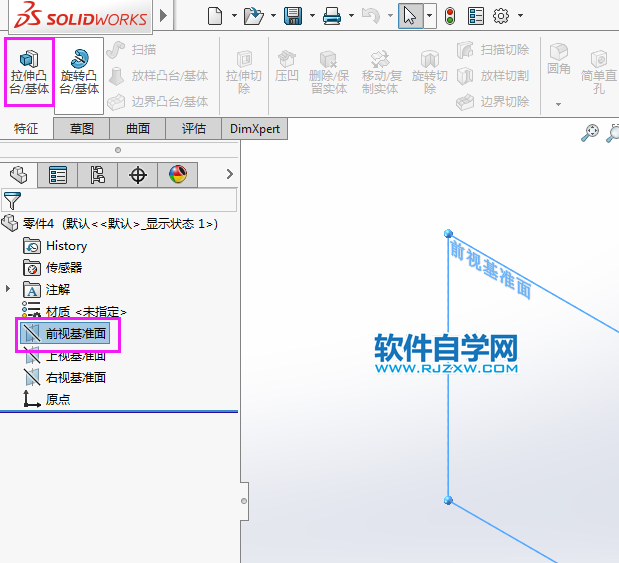Select 前视基准面 front plane in tree

pos(66,333)
